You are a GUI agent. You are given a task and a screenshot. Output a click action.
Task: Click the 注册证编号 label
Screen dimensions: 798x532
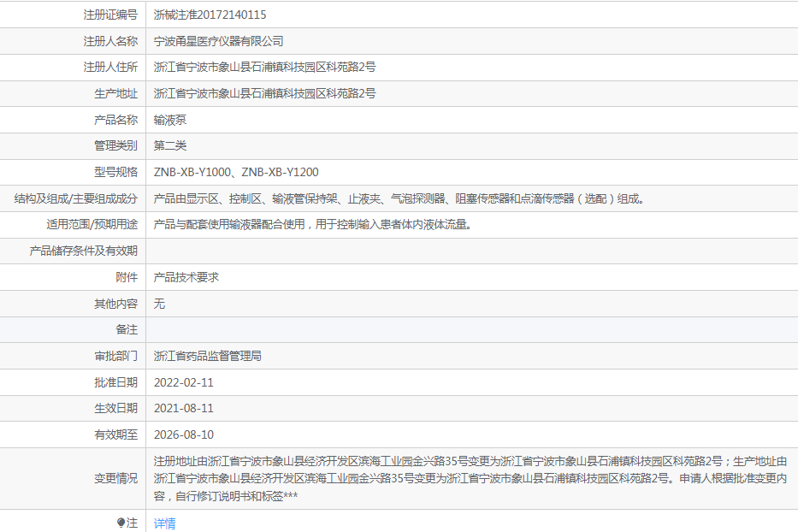(x=110, y=15)
